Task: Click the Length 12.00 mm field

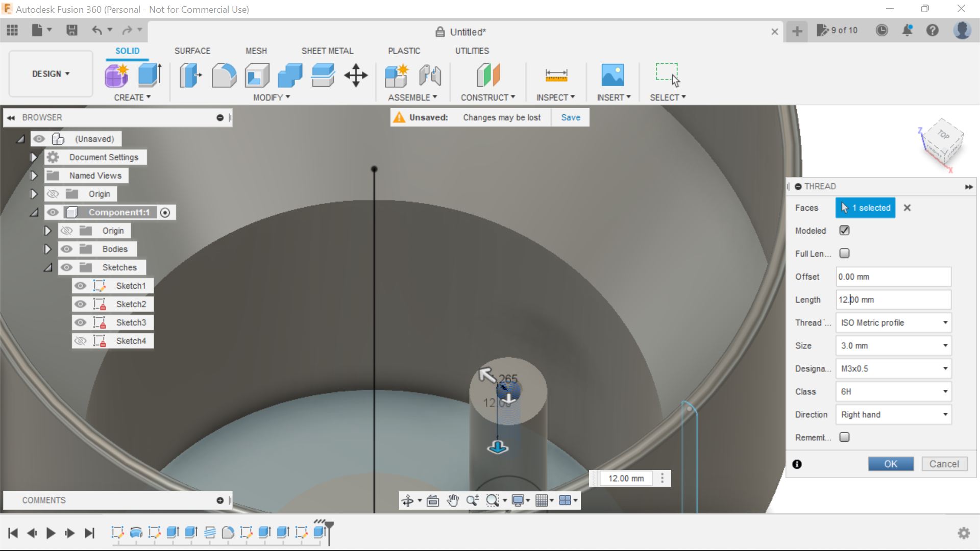Action: (893, 299)
